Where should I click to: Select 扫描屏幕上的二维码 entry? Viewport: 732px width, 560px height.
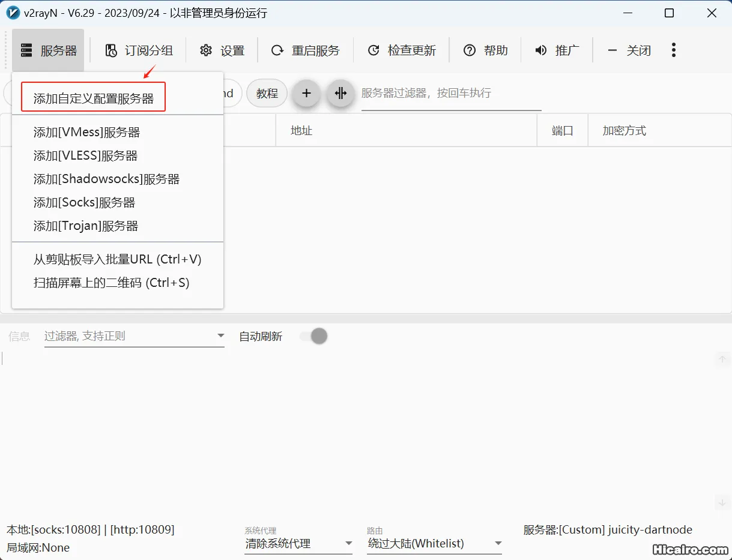(x=118, y=283)
